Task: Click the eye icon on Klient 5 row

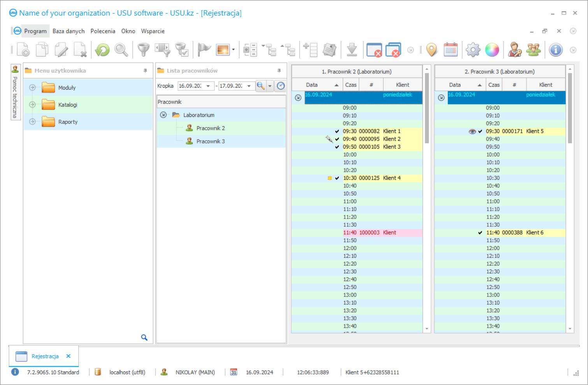Action: click(472, 131)
